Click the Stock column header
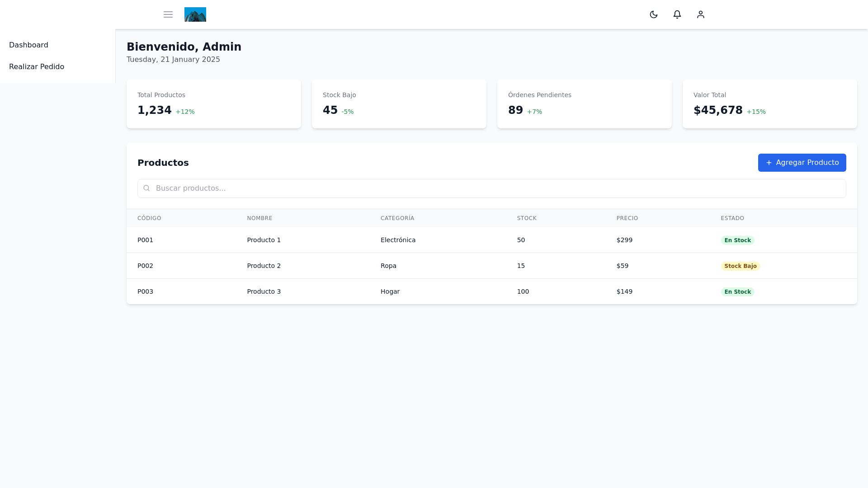The width and height of the screenshot is (868, 488). pyautogui.click(x=527, y=218)
